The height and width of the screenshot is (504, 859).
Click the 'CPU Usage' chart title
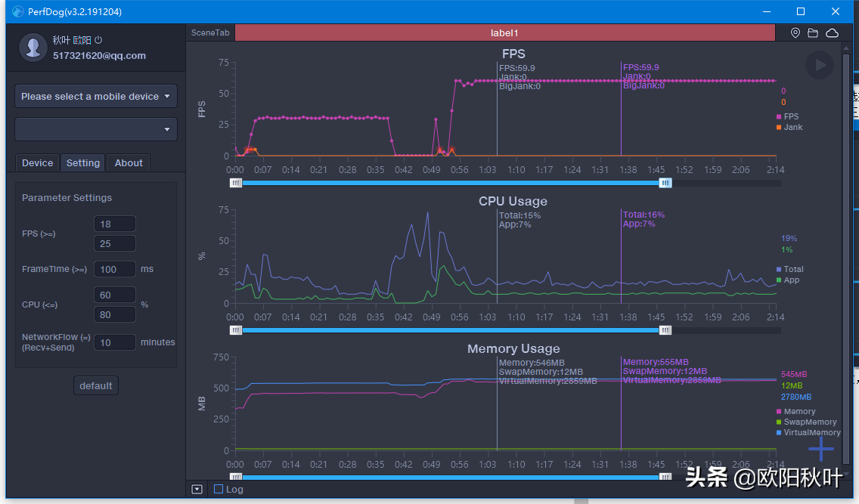[x=513, y=201]
